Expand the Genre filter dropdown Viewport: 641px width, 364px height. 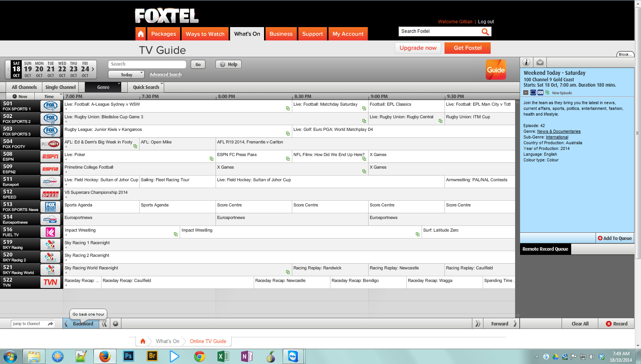point(103,87)
